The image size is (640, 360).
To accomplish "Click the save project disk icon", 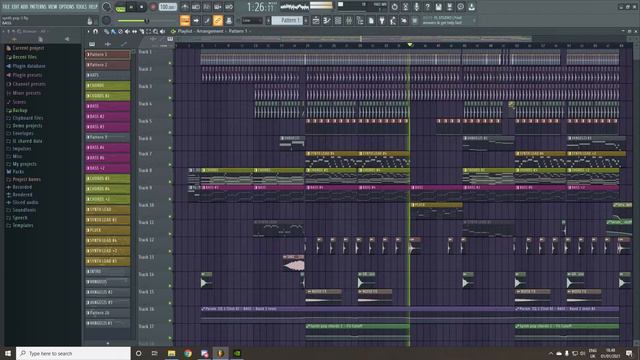I will (438, 7).
